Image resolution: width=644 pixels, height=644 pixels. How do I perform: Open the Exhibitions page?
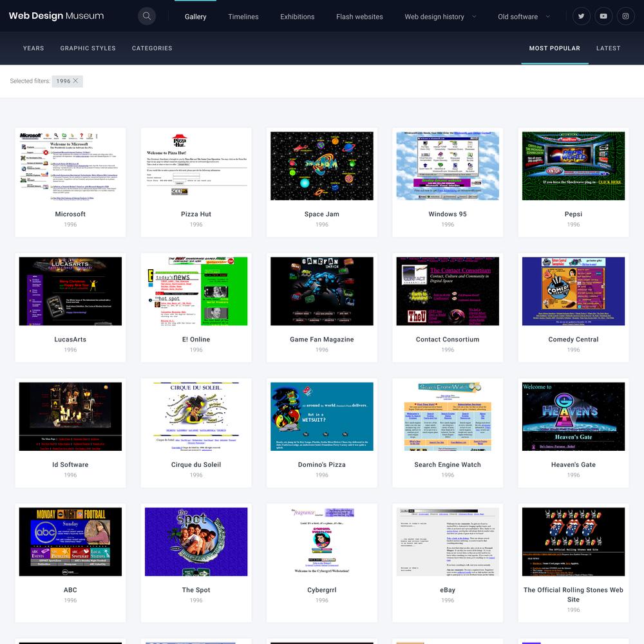(x=297, y=17)
